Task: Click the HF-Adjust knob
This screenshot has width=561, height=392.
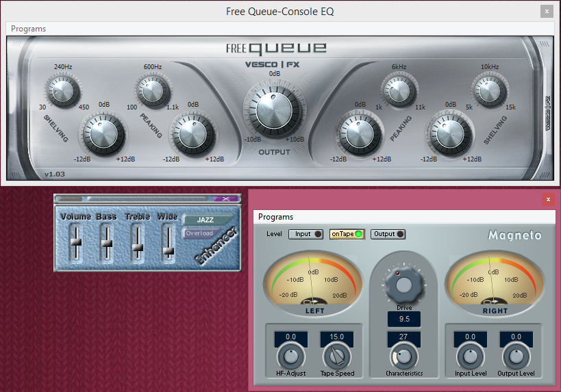Action: (x=290, y=356)
